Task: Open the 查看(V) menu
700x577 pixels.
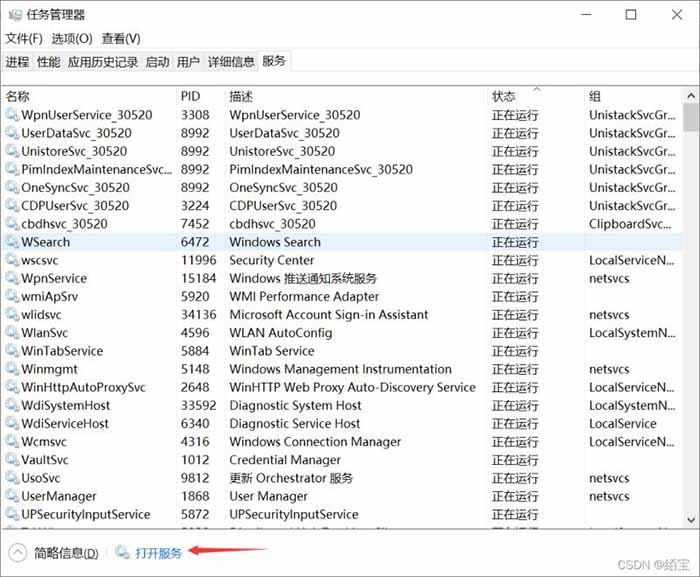Action: (121, 39)
